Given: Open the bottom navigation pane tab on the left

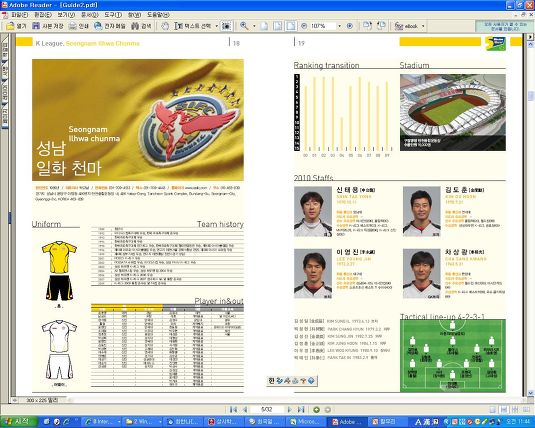Looking at the screenshot, I should pos(5,117).
